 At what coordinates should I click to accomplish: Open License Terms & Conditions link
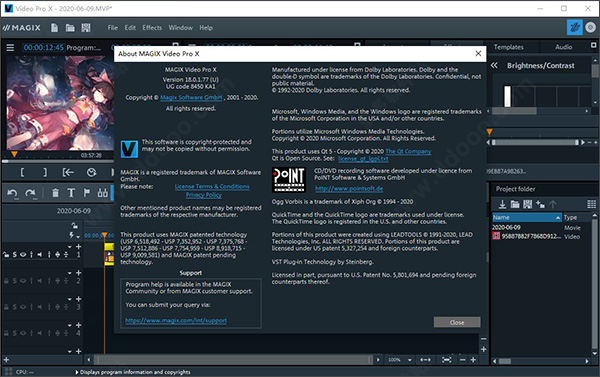tap(212, 186)
